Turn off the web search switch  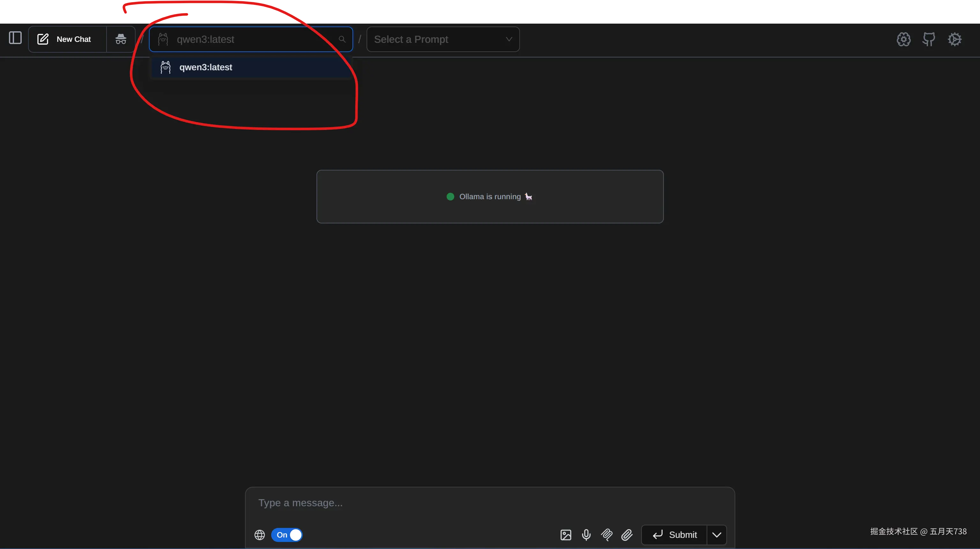coord(287,535)
